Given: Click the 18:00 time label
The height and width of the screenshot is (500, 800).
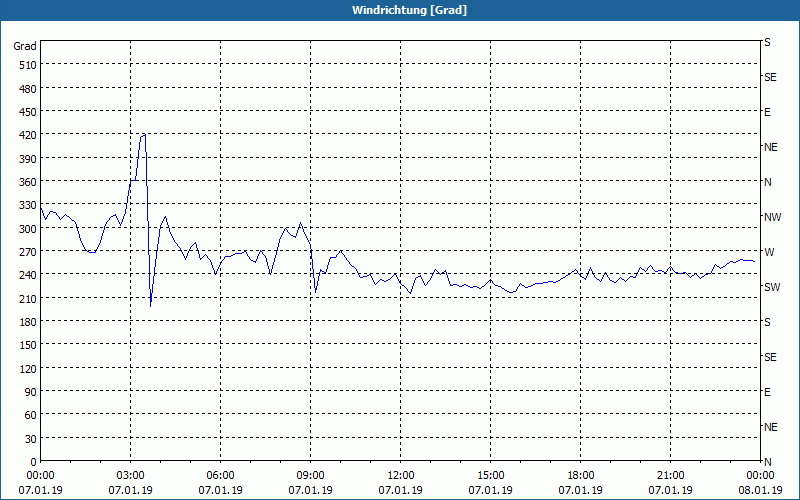Looking at the screenshot, I should (x=581, y=476).
